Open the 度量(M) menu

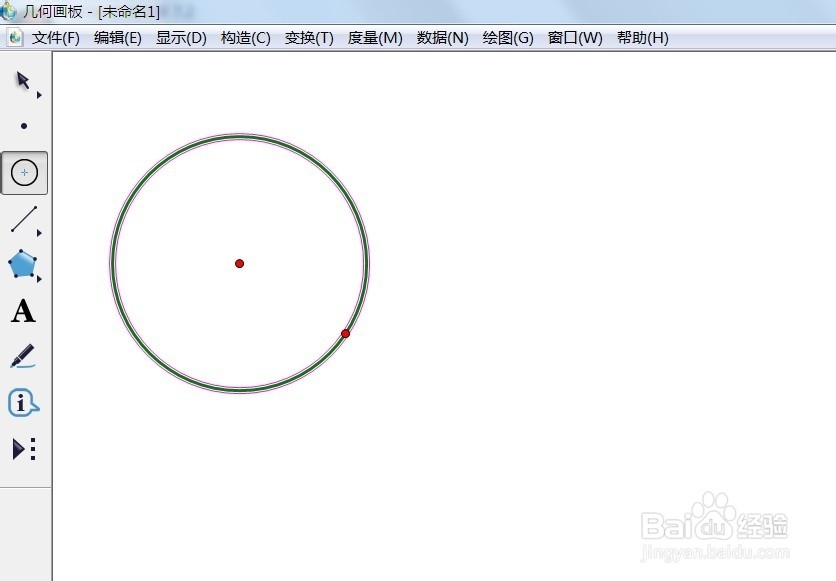click(x=375, y=38)
